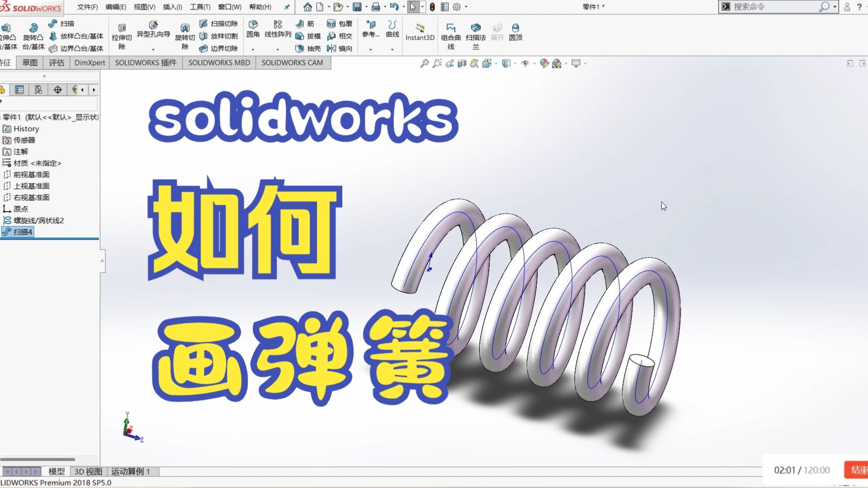Open Hole Wizard dropdown arrow
Image resolution: width=868 pixels, height=488 pixels.
[153, 49]
